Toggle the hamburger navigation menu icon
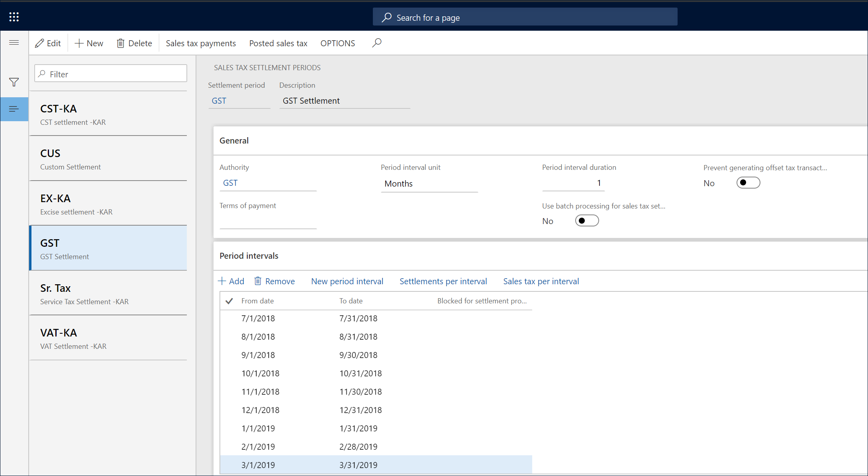The height and width of the screenshot is (476, 868). [14, 43]
